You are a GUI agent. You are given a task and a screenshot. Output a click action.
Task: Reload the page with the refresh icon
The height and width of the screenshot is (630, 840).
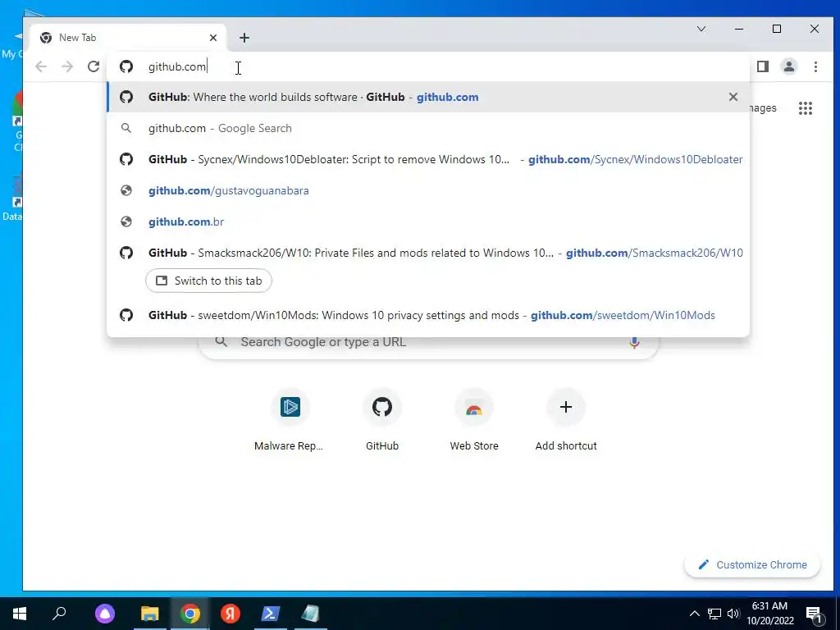click(x=94, y=66)
